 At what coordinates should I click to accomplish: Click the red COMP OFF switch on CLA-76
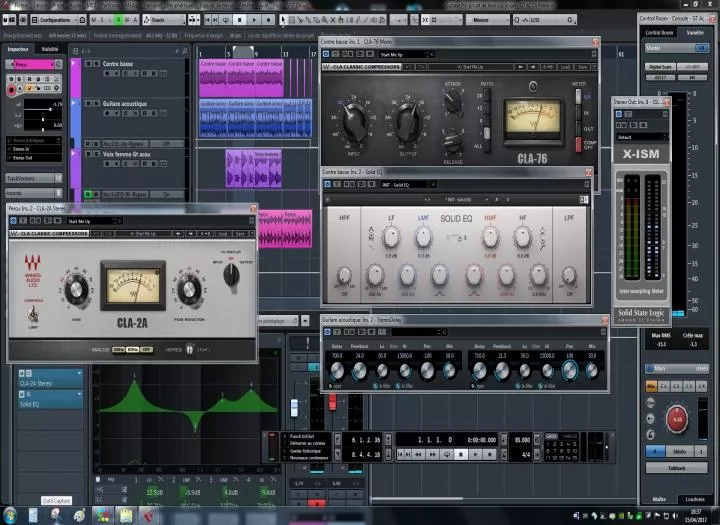(x=579, y=144)
